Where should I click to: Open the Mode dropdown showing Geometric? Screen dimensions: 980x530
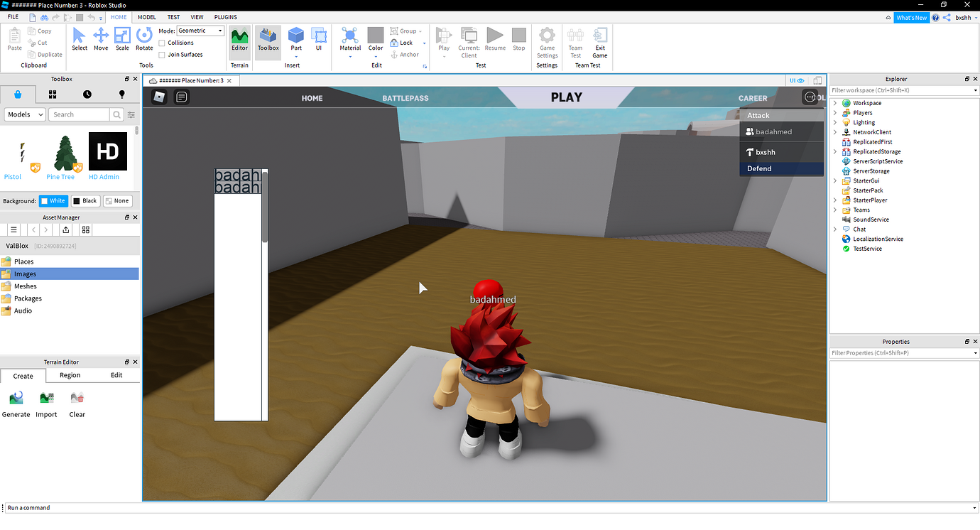[x=200, y=30]
